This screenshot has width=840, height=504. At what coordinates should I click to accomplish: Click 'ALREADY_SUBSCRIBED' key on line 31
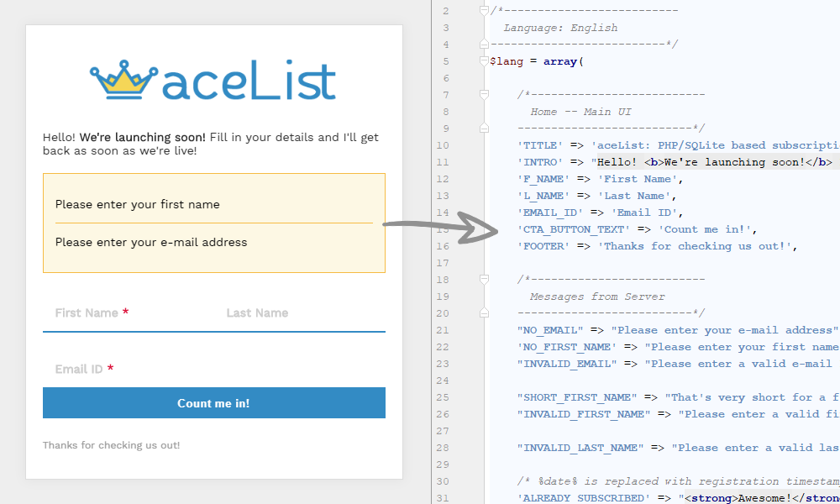(x=584, y=498)
